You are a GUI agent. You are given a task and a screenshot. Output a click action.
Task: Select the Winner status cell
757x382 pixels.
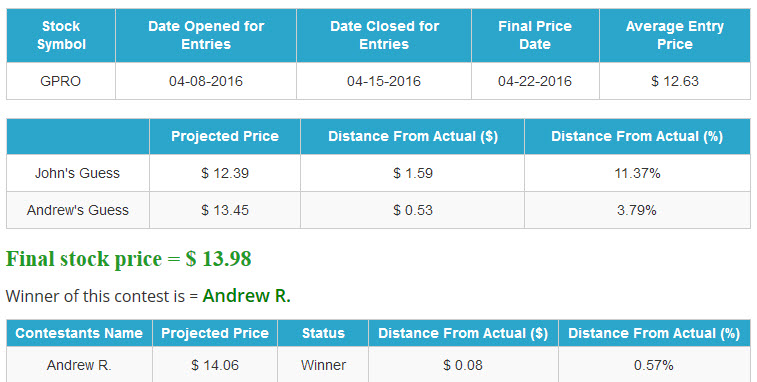click(x=323, y=365)
